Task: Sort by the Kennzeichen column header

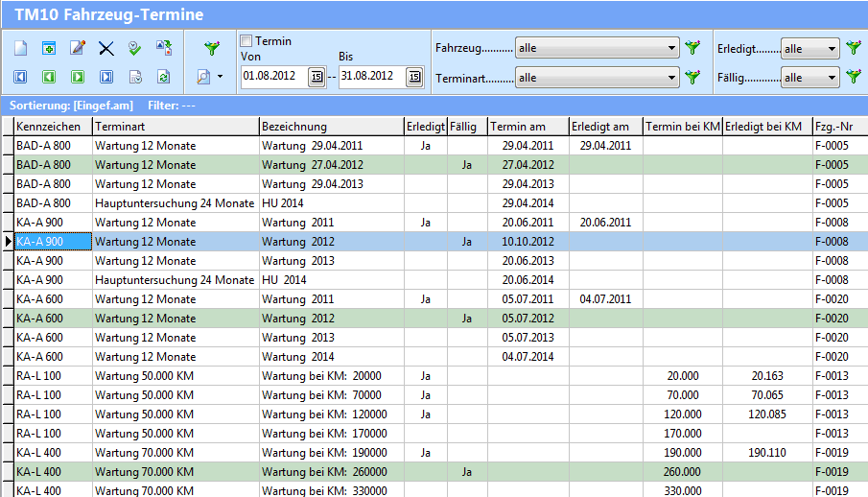Action: [53, 127]
